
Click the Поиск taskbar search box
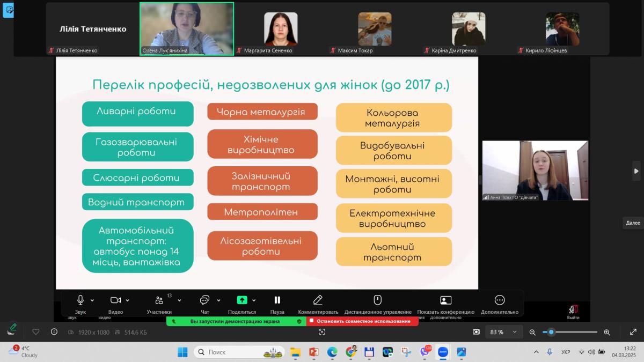click(x=239, y=352)
